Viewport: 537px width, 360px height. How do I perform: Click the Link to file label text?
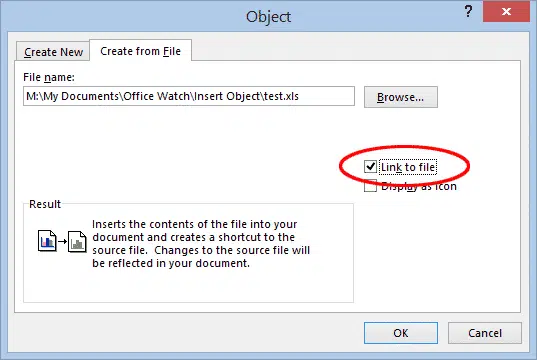[408, 167]
